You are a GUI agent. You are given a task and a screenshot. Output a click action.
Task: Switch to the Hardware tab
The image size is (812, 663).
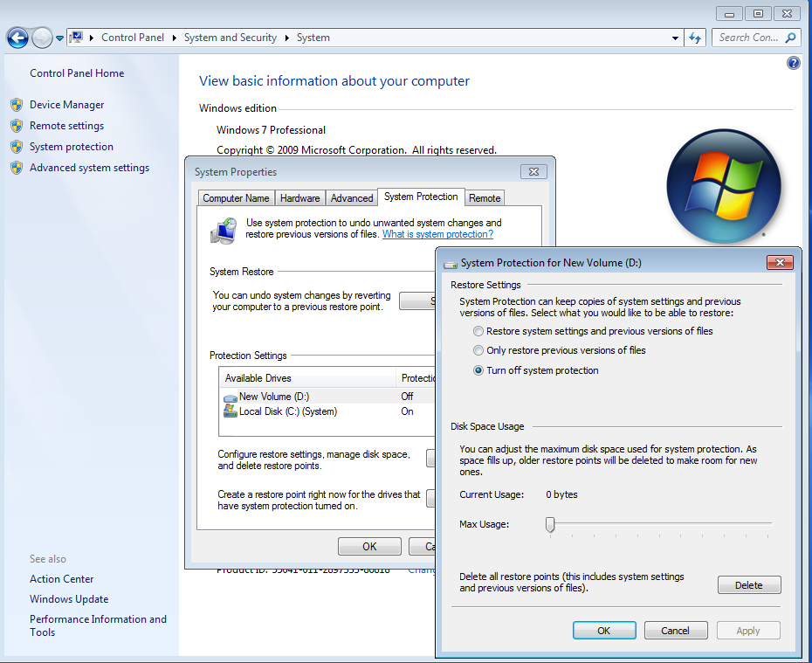(299, 197)
